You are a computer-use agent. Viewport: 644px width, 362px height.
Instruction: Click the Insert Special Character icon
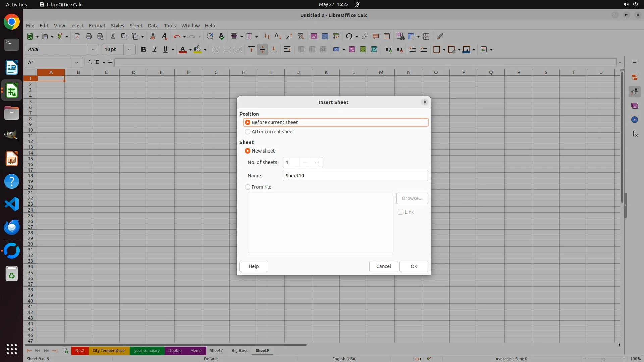point(349,36)
